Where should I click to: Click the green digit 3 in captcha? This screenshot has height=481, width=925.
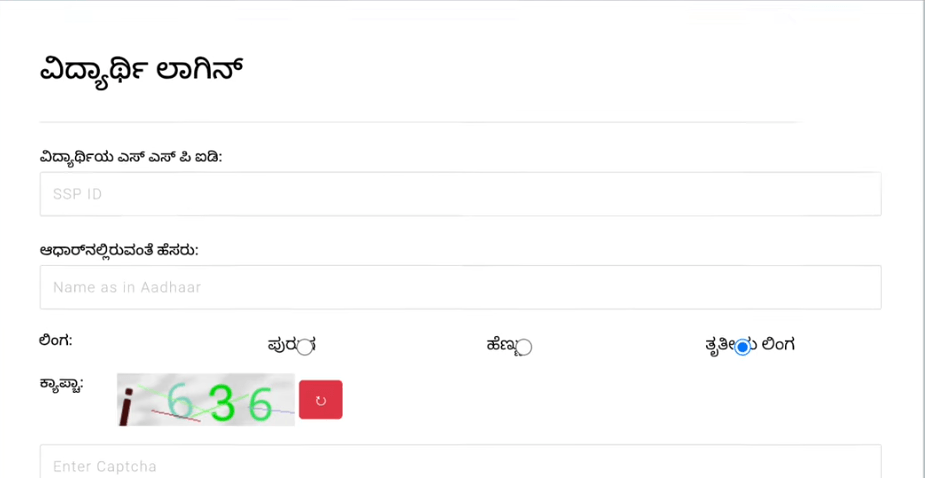point(223,402)
